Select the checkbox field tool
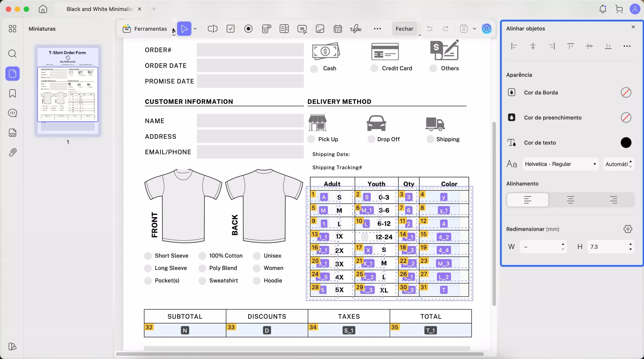The height and width of the screenshot is (359, 644). [x=230, y=29]
